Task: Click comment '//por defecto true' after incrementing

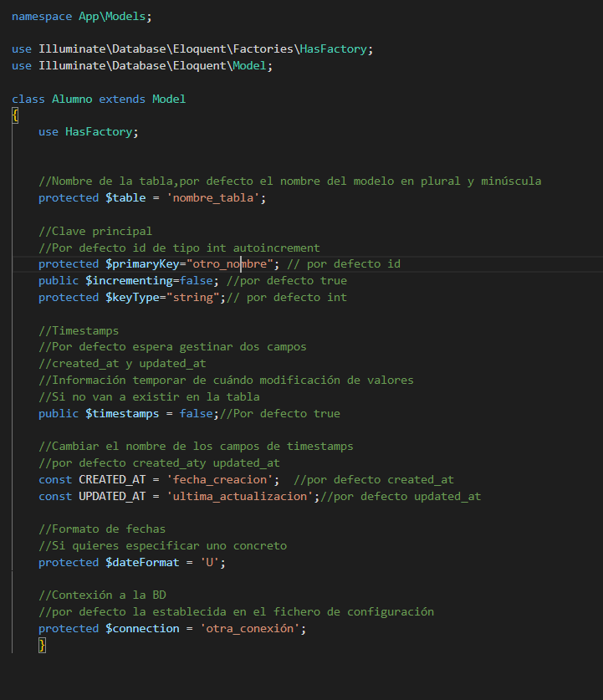Action: 287,280
